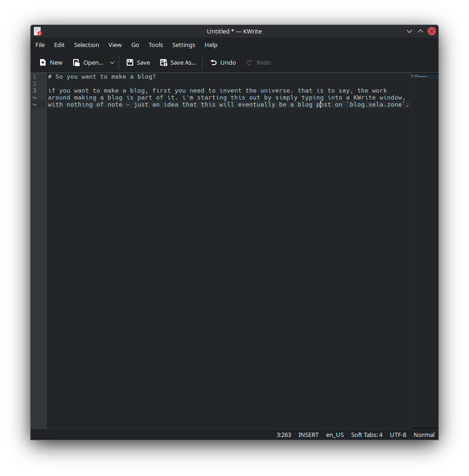Viewport: 469px width, 476px height.
Task: Click the KWrite icon in the title bar
Action: point(37,31)
